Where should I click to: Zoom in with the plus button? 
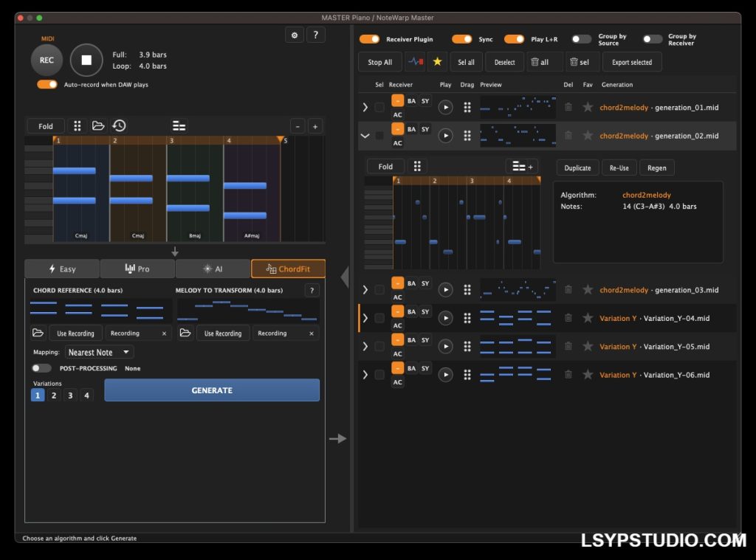(315, 127)
